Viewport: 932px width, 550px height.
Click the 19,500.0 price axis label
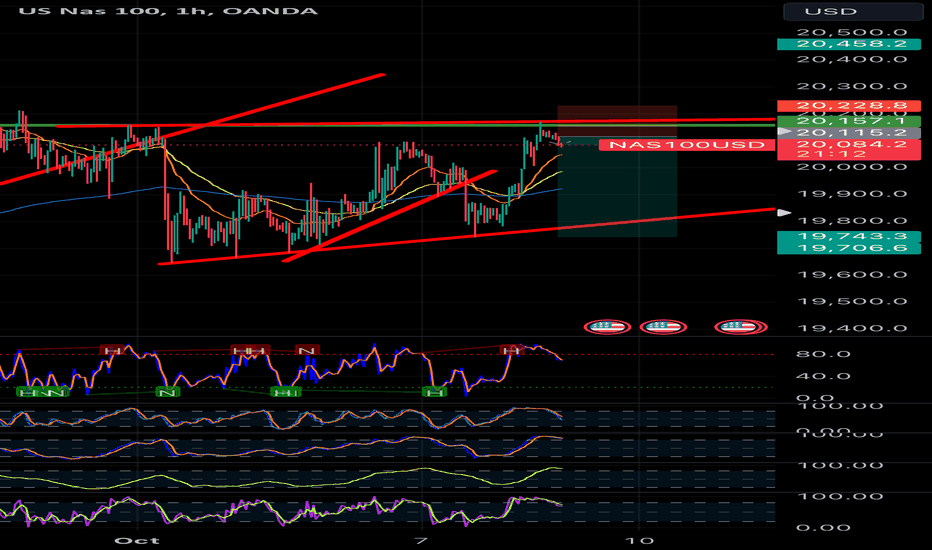pyautogui.click(x=852, y=301)
